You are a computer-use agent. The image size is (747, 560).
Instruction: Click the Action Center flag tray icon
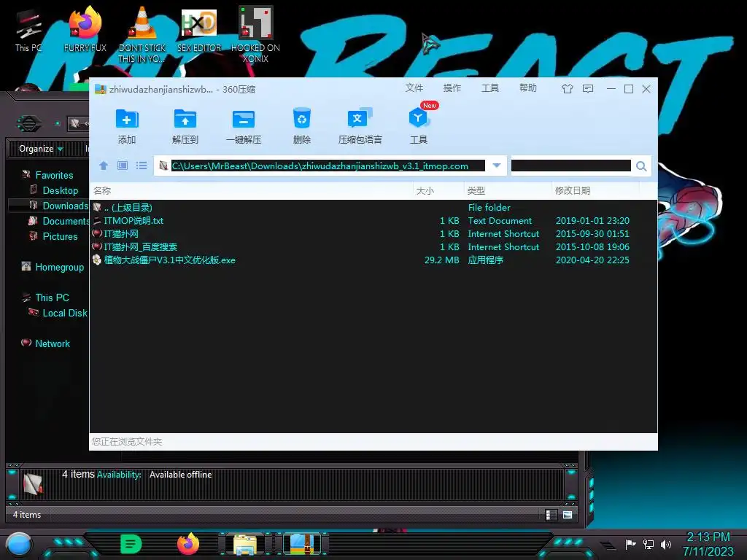click(x=631, y=544)
